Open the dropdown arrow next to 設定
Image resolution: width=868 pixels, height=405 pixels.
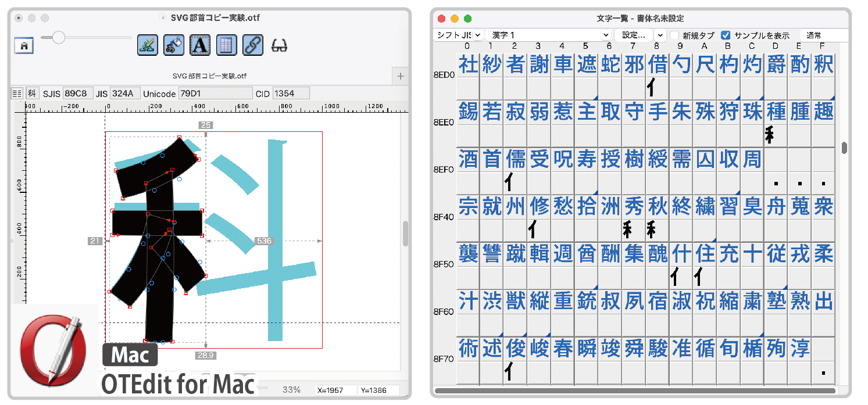pyautogui.click(x=660, y=35)
